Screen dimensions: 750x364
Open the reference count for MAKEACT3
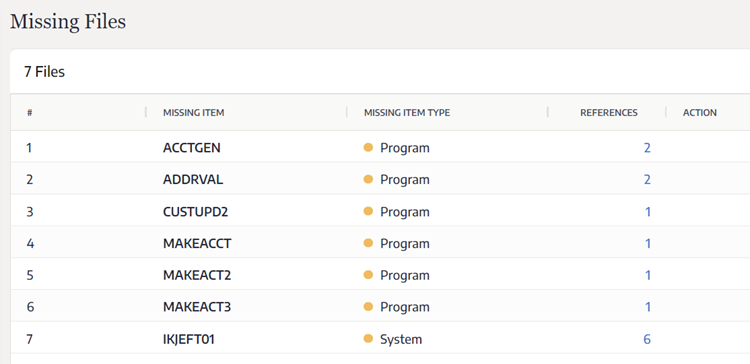(648, 307)
